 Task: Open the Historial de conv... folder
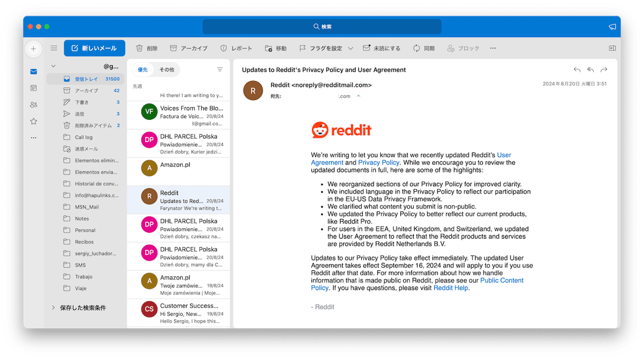[x=86, y=183]
